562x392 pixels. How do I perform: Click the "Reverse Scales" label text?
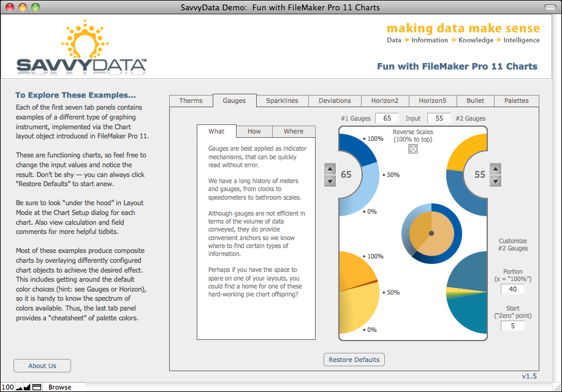413,132
